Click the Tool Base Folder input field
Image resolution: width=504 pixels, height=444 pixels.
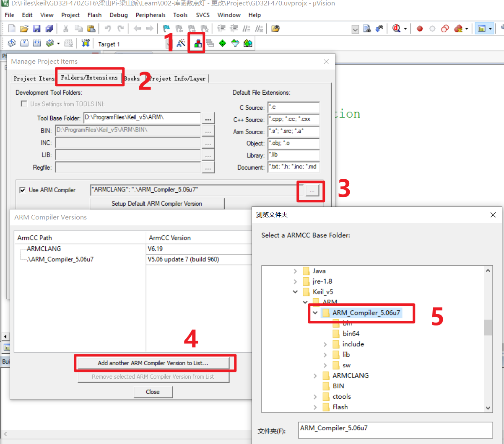[142, 118]
